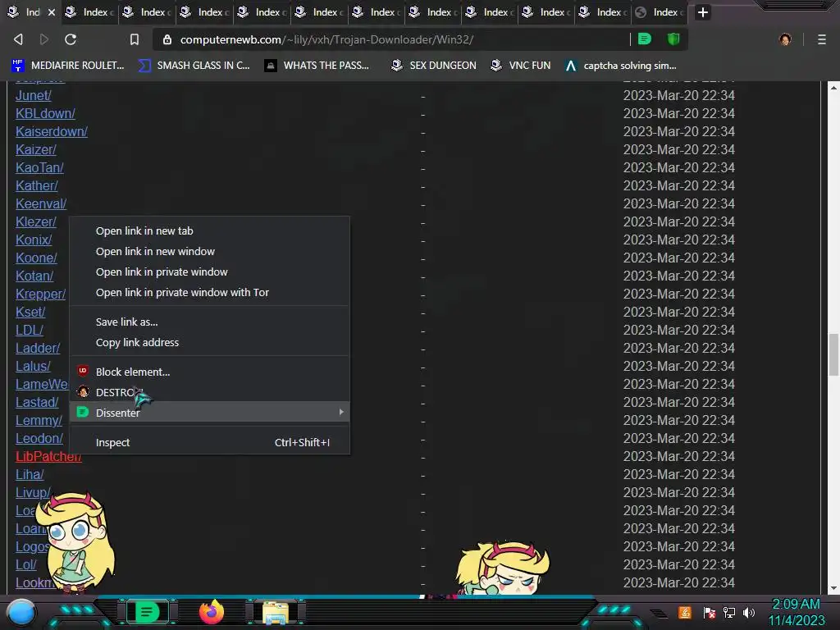Choose Open link in new tab

click(209, 231)
